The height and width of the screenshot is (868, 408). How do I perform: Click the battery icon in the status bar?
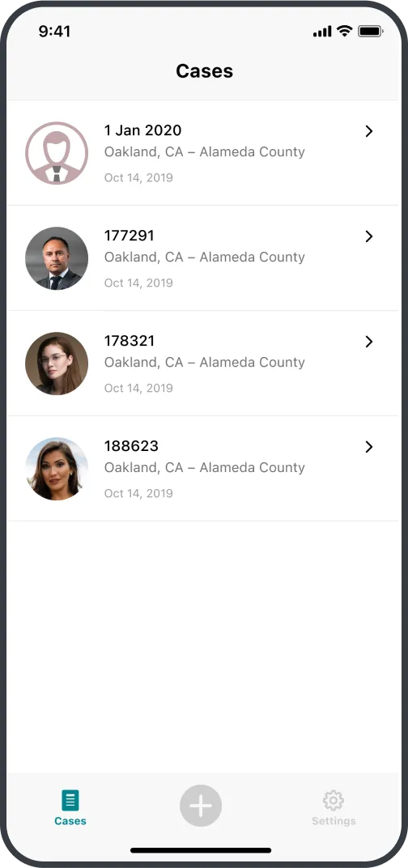coord(370,32)
